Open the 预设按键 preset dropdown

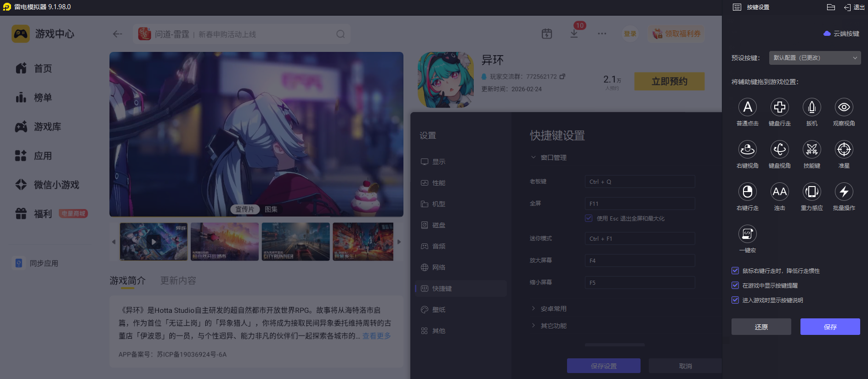pyautogui.click(x=815, y=58)
